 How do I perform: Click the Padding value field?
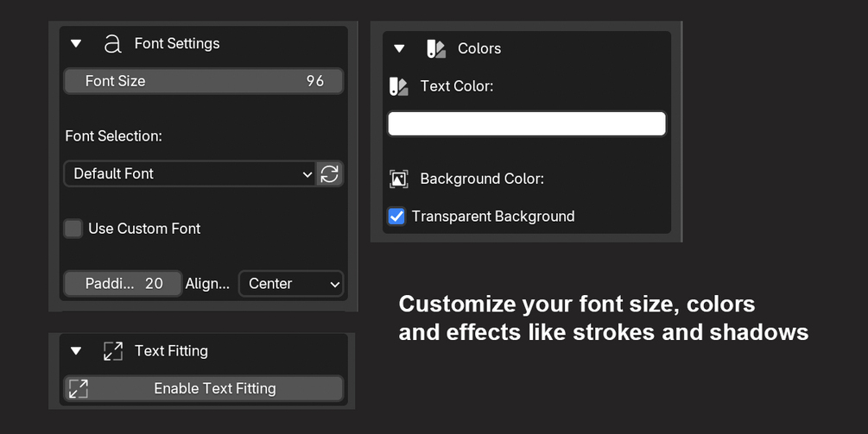coord(123,284)
